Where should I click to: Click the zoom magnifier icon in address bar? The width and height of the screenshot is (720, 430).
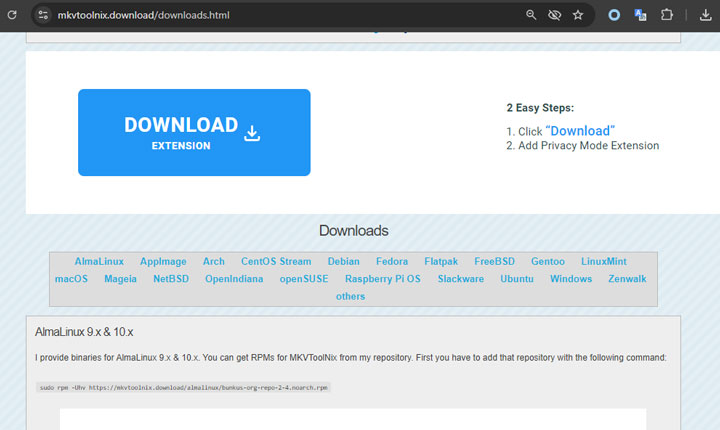click(531, 15)
